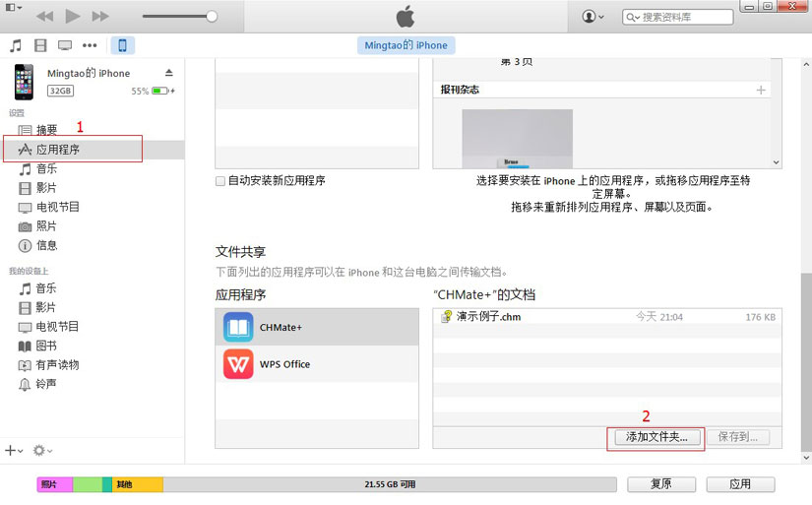
Task: Click the 应用 apply button
Action: tap(740, 484)
